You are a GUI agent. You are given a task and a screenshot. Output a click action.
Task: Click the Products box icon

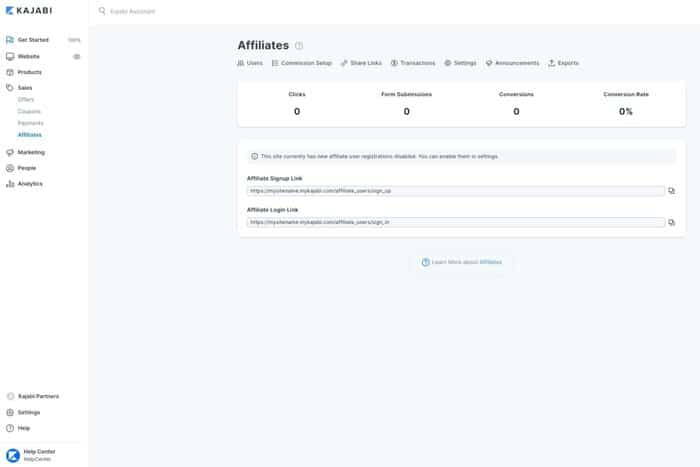(10, 72)
